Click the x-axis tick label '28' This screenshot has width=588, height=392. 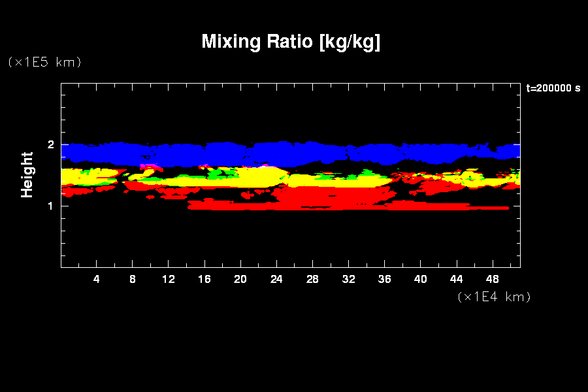tap(312, 279)
